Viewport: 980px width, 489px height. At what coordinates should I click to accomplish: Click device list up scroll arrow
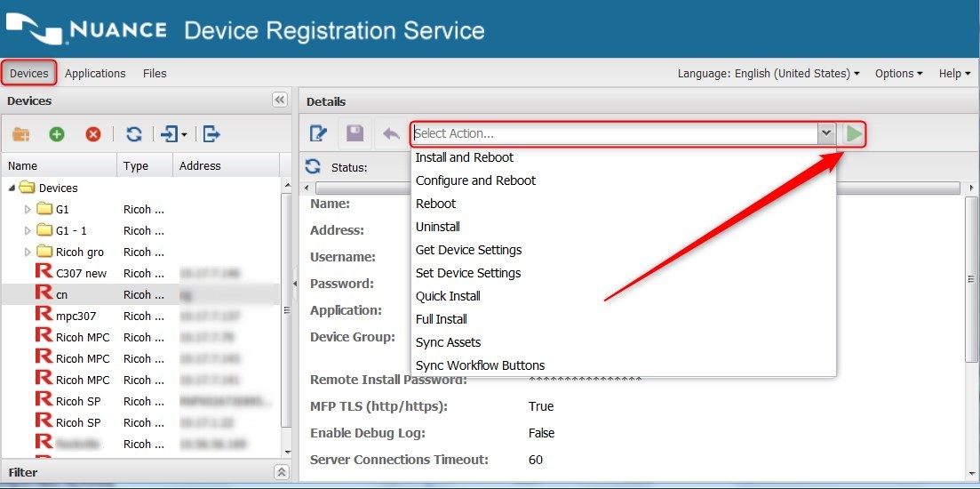288,185
